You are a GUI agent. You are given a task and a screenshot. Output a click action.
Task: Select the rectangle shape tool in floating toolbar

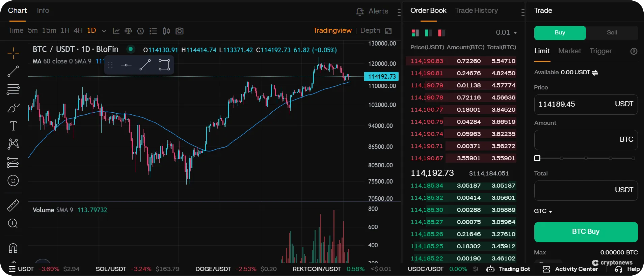(164, 65)
